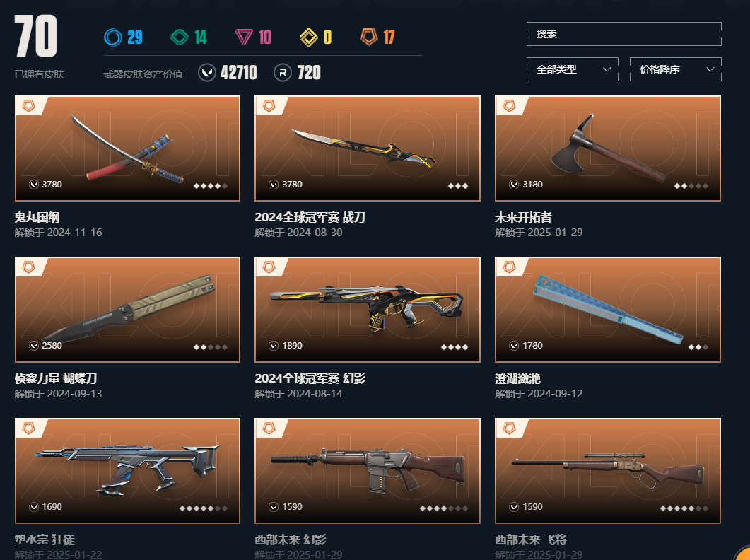
Task: Open the 全部类型 type filter dropdown
Action: [x=572, y=69]
